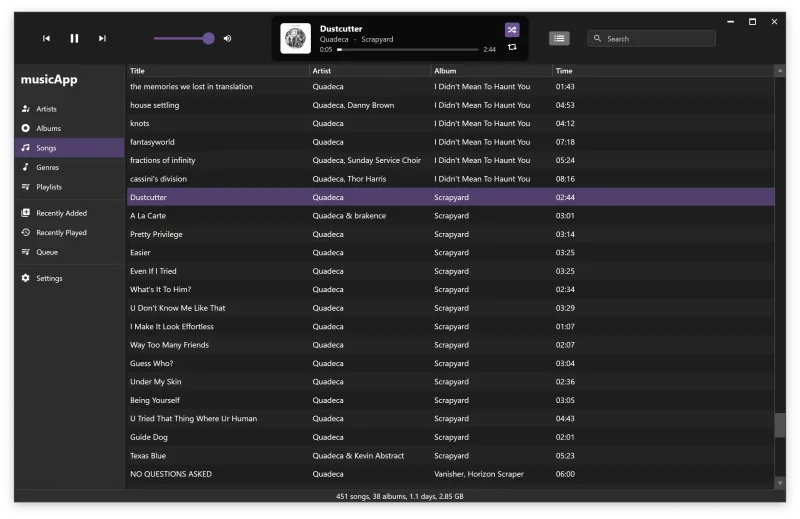The width and height of the screenshot is (800, 519).
Task: Select the song 'Pretty Privilege'
Action: (451, 234)
